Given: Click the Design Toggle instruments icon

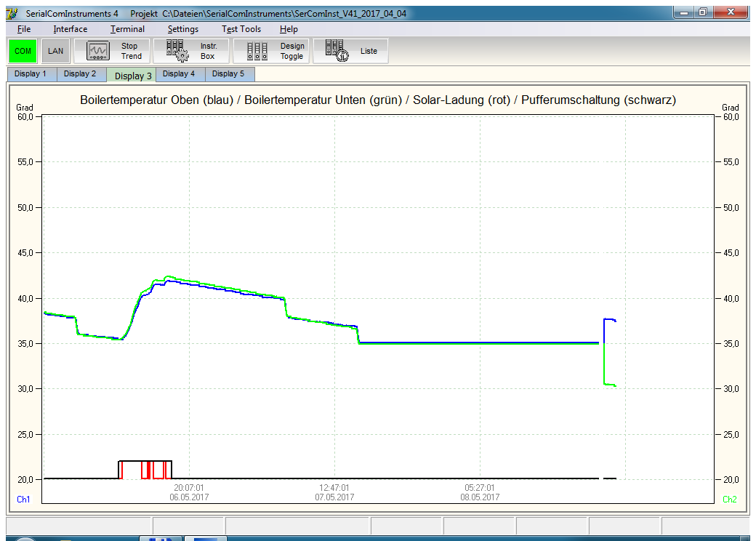Looking at the screenshot, I should click(x=257, y=51).
